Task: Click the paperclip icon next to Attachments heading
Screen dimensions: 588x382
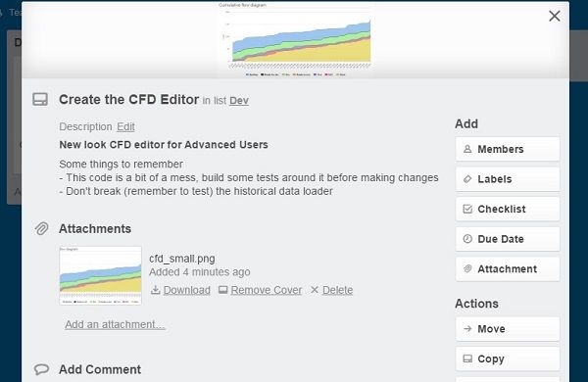Action: (x=41, y=228)
